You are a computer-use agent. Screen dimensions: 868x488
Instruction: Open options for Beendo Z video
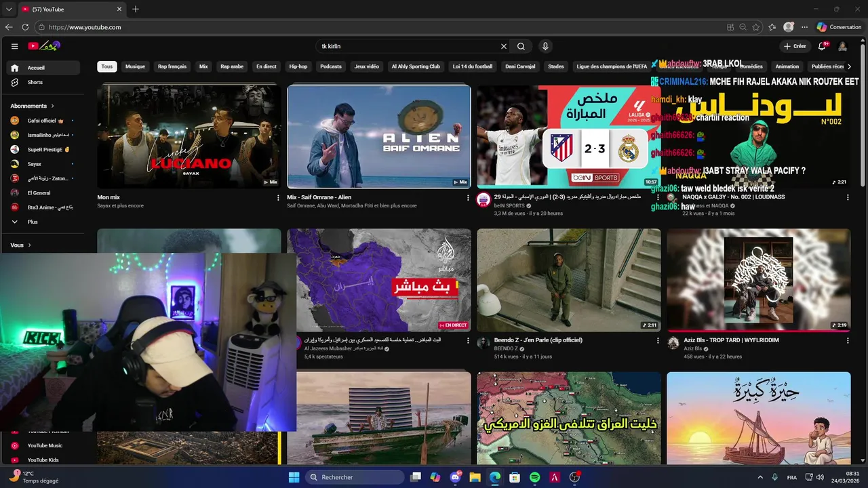click(658, 341)
